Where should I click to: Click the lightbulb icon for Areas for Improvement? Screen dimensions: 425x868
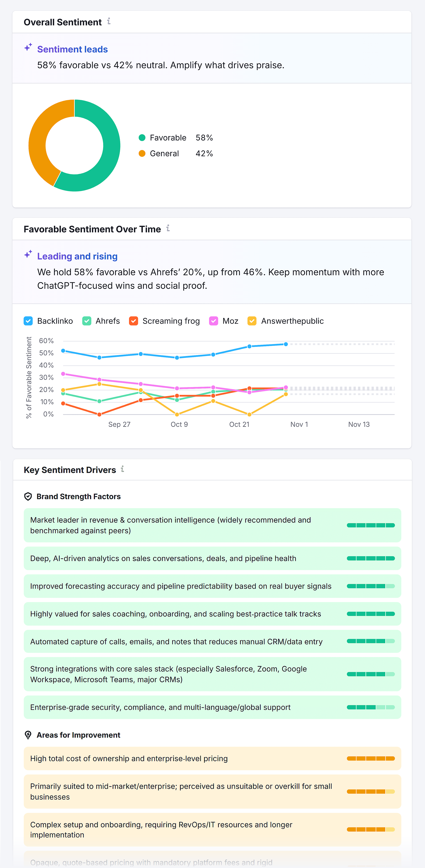coord(28,735)
